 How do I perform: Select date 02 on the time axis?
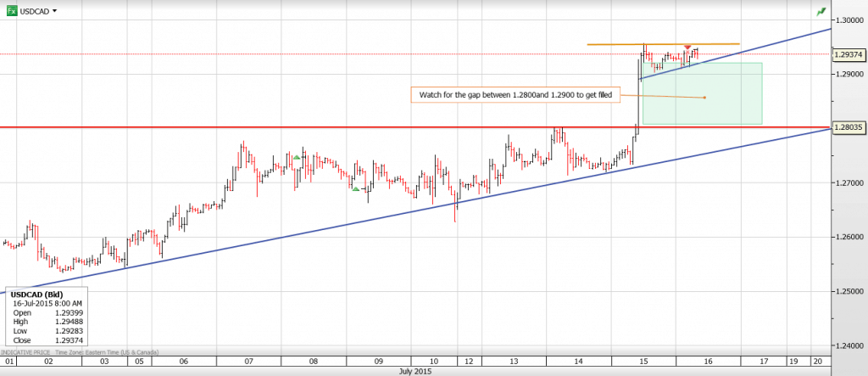(x=48, y=361)
